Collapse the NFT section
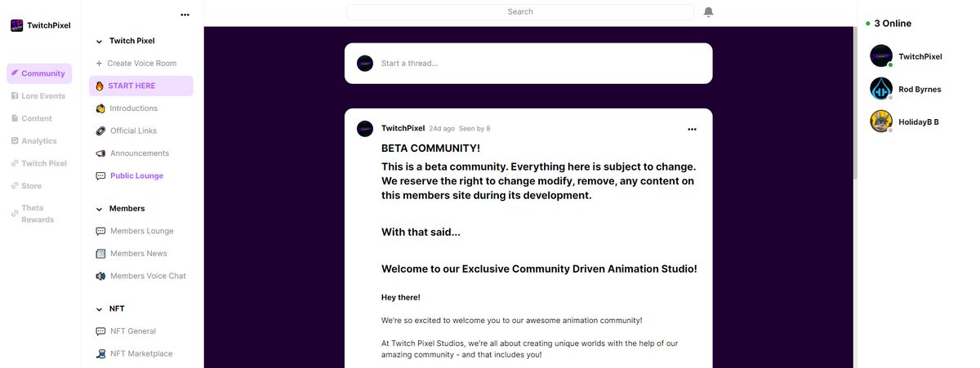The width and height of the screenshot is (980, 368). (100, 308)
